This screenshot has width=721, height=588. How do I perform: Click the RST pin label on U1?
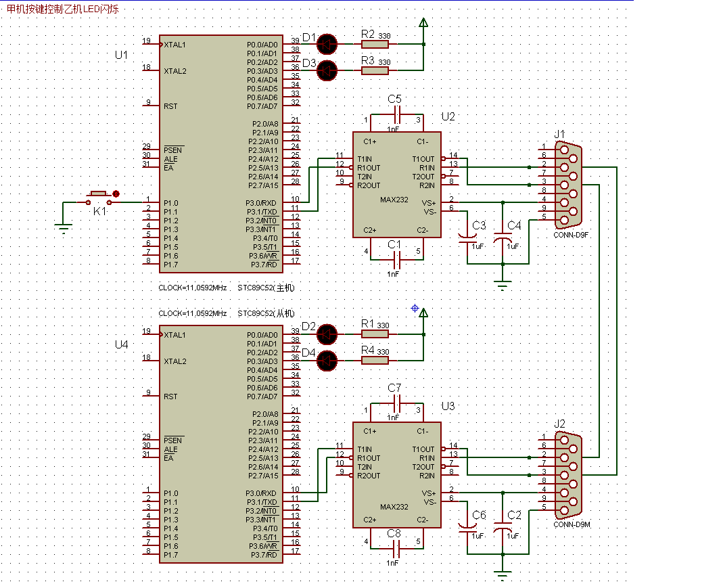click(x=170, y=106)
